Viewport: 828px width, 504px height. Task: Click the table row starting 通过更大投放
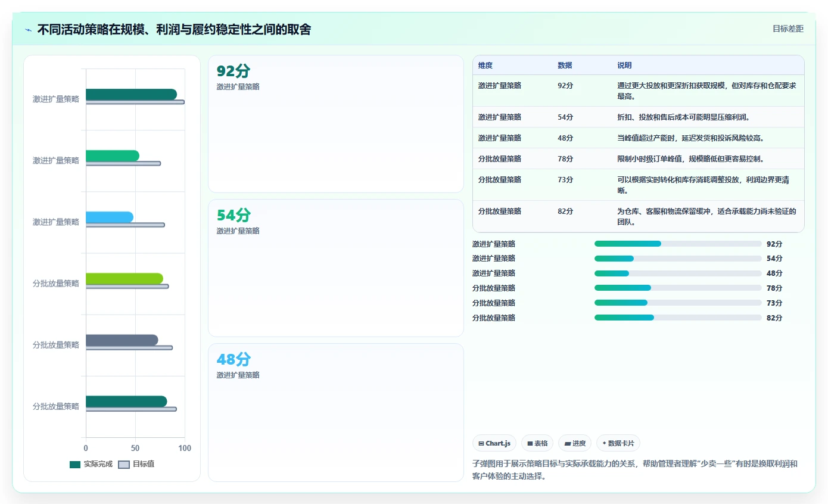pyautogui.click(x=638, y=91)
